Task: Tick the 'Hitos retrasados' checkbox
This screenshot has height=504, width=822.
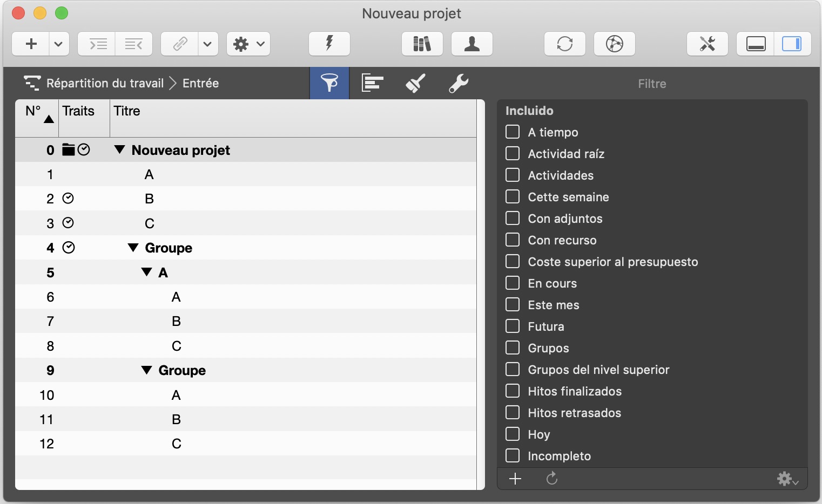Action: (x=513, y=413)
